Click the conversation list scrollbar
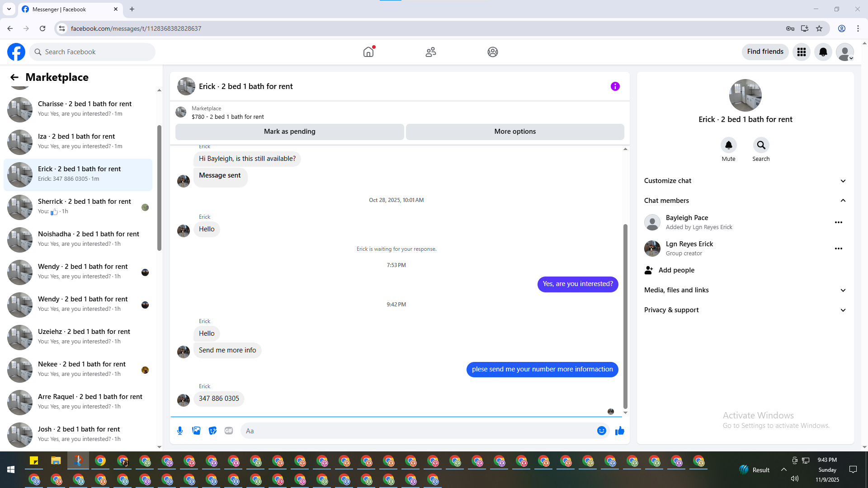 pyautogui.click(x=159, y=188)
